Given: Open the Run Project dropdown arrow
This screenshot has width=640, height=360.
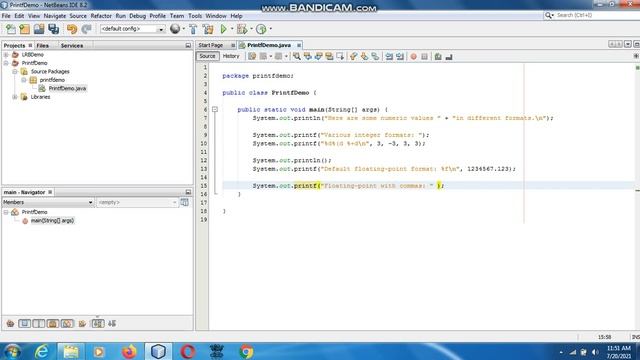Looking at the screenshot, I should [x=232, y=29].
